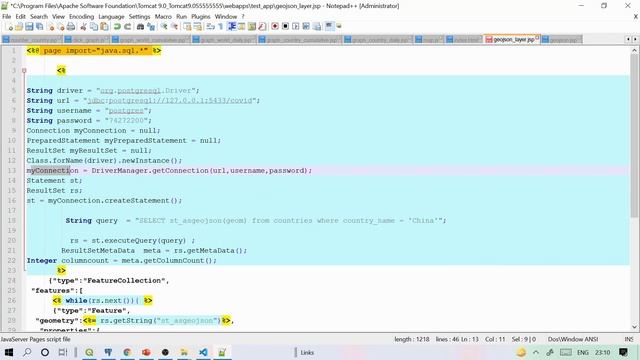Click the New file toolbar icon
The width and height of the screenshot is (640, 360).
[9, 27]
